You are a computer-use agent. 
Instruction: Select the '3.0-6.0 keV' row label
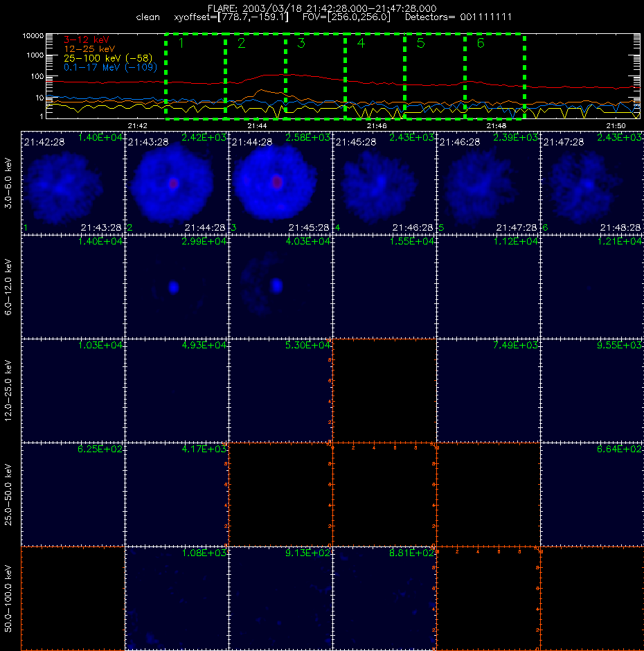point(8,183)
